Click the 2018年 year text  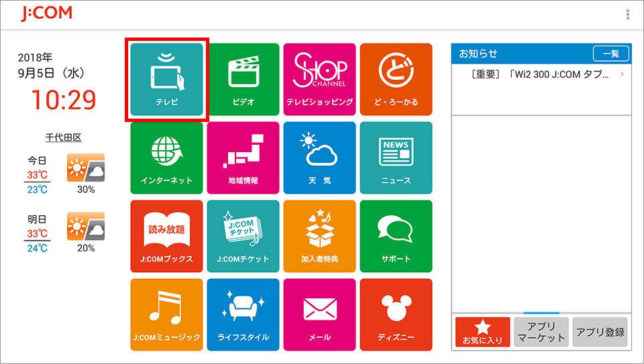coord(36,57)
